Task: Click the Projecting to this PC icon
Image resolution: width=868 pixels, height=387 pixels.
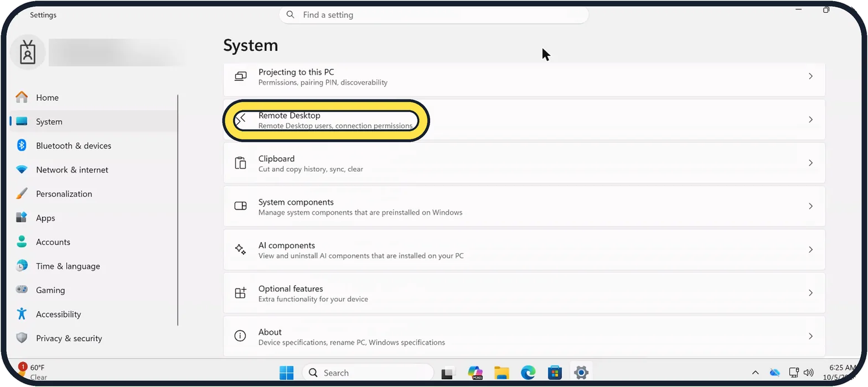Action: coord(240,76)
